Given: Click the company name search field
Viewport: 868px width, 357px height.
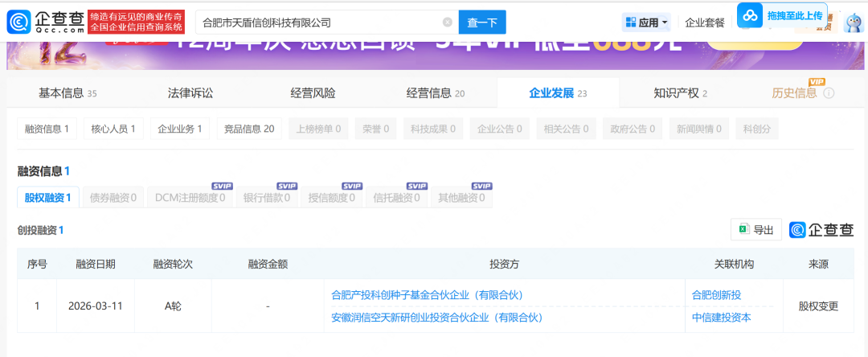Looking at the screenshot, I should pyautogui.click(x=326, y=23).
